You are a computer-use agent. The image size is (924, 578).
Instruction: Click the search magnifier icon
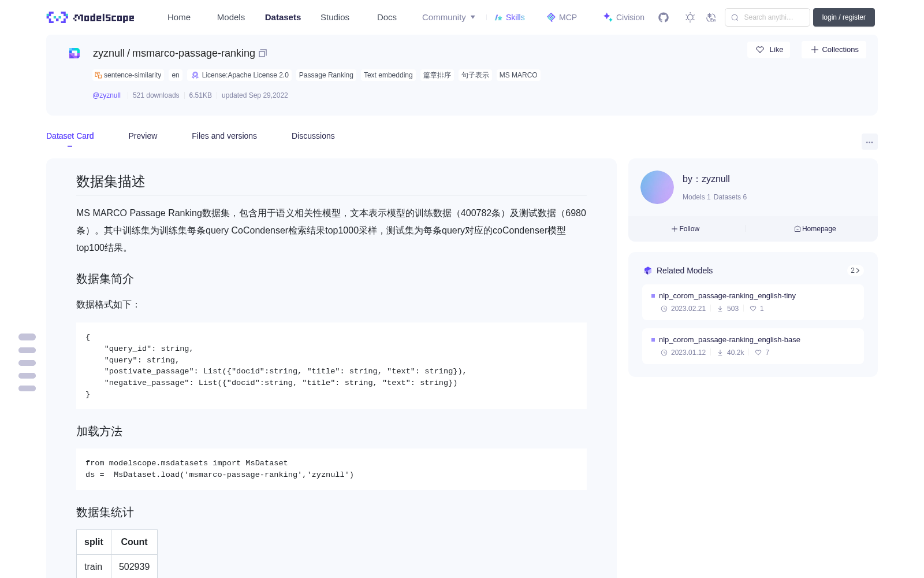tap(735, 17)
